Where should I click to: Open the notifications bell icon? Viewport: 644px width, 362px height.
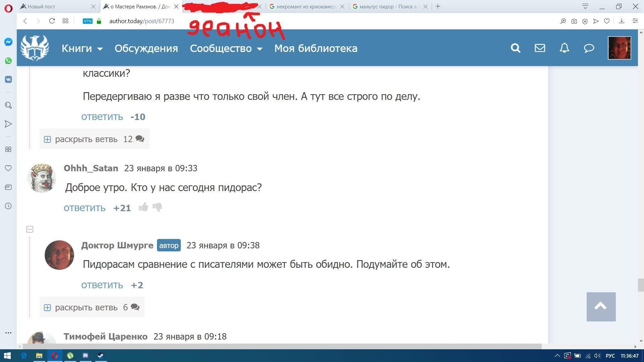pos(565,48)
